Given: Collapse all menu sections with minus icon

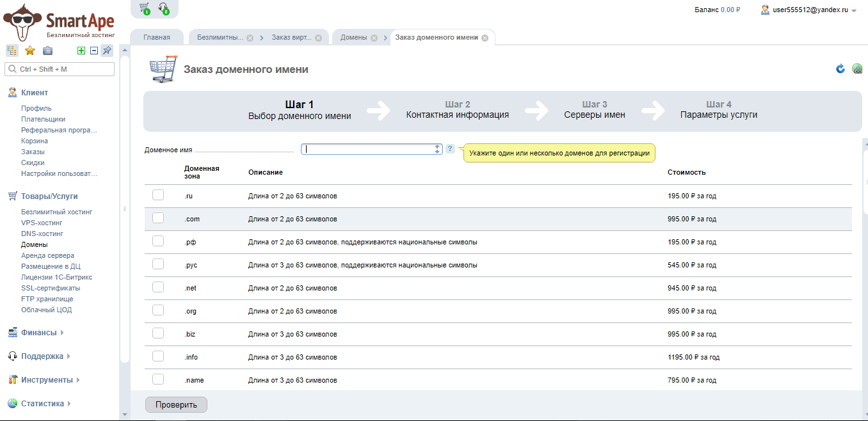Looking at the screenshot, I should [x=93, y=51].
